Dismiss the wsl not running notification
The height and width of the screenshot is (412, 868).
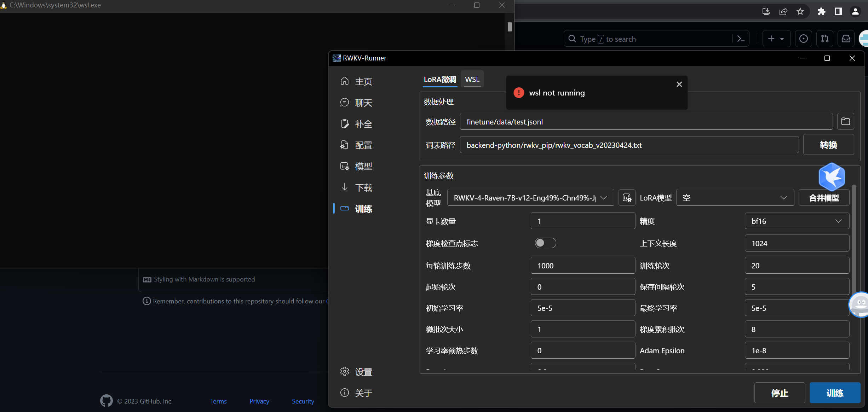679,84
